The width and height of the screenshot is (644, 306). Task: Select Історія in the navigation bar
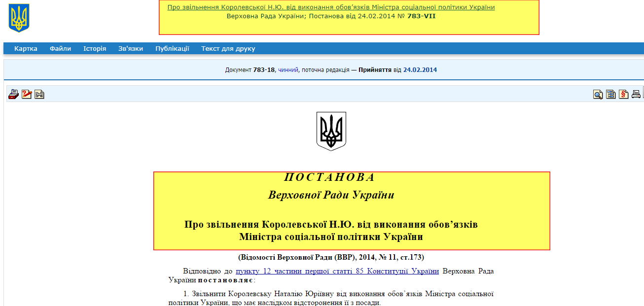[x=94, y=48]
